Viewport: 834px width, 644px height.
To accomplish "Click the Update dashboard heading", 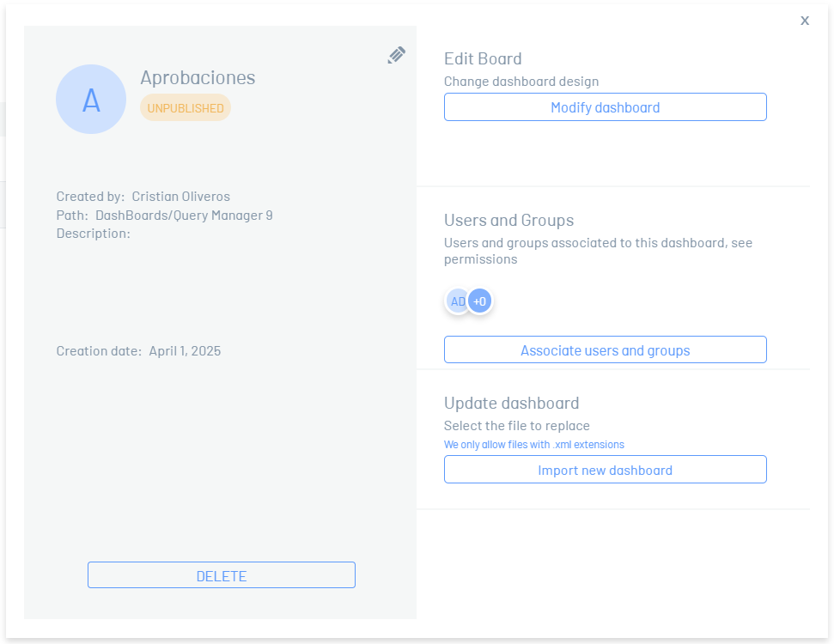I will [x=512, y=403].
